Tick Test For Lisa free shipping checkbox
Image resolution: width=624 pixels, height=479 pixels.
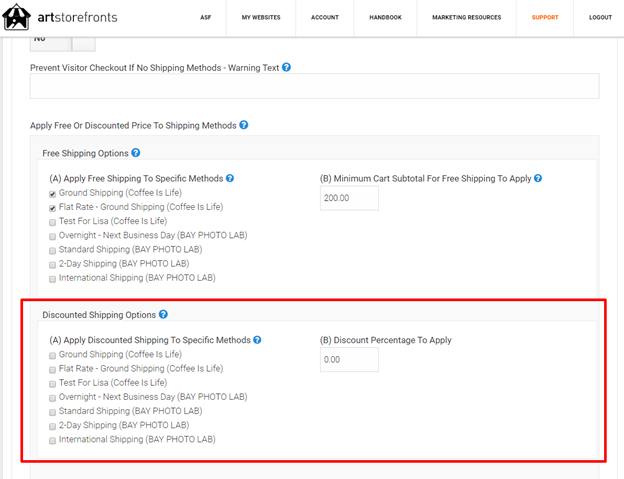pos(53,222)
